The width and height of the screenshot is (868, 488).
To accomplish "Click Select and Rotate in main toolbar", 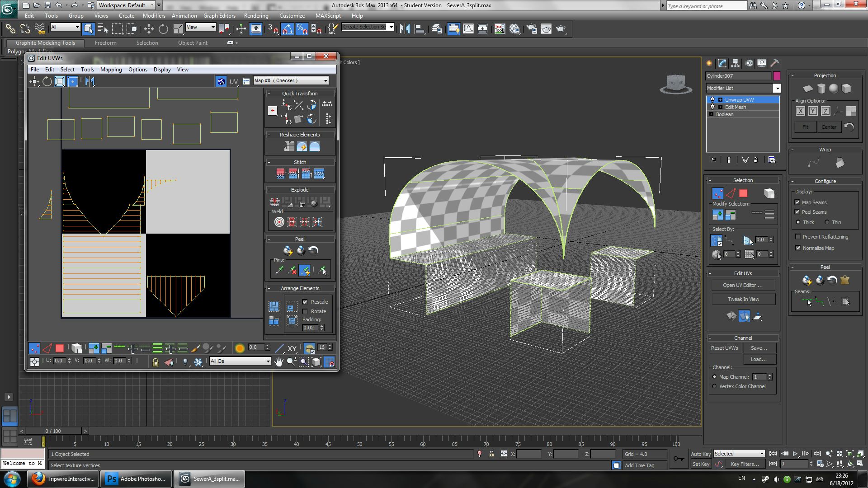I will [163, 29].
